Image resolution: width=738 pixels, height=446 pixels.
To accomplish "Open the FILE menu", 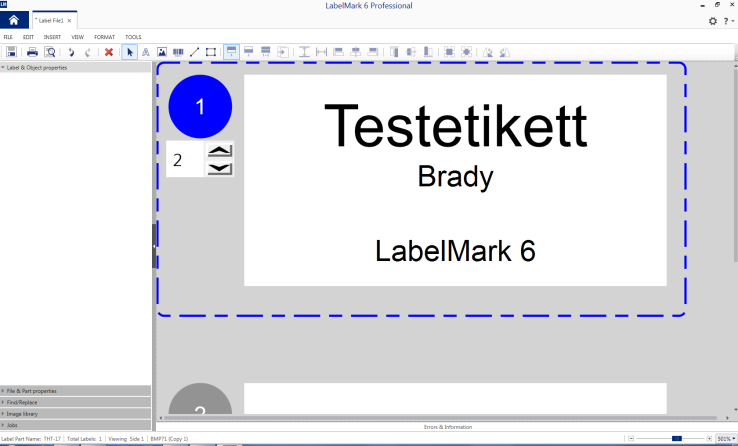I will pyautogui.click(x=8, y=37).
